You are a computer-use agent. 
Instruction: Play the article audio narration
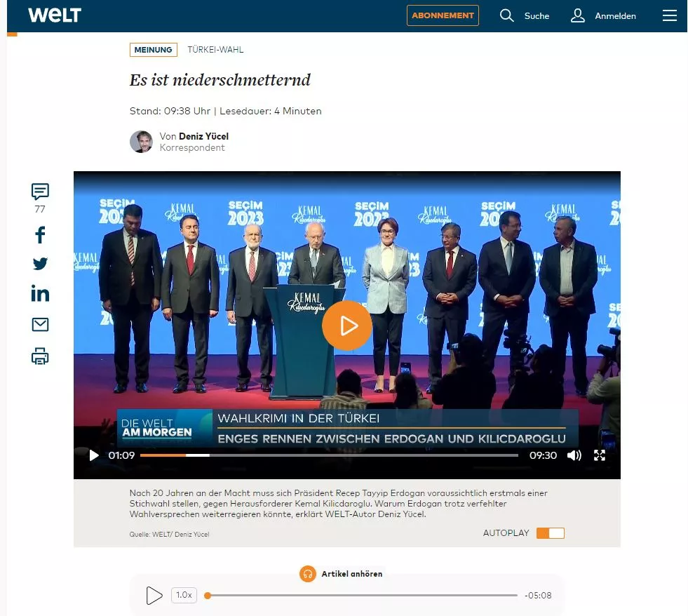[154, 596]
